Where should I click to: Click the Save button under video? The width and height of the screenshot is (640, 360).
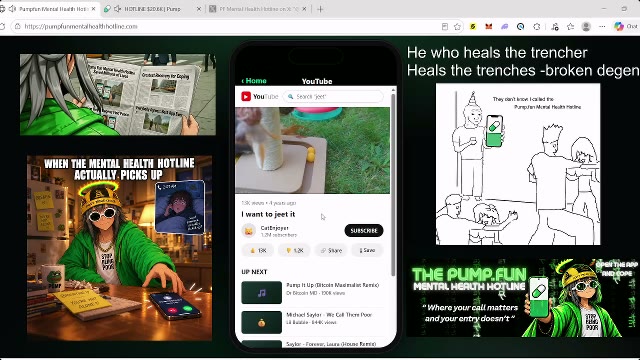(x=367, y=251)
